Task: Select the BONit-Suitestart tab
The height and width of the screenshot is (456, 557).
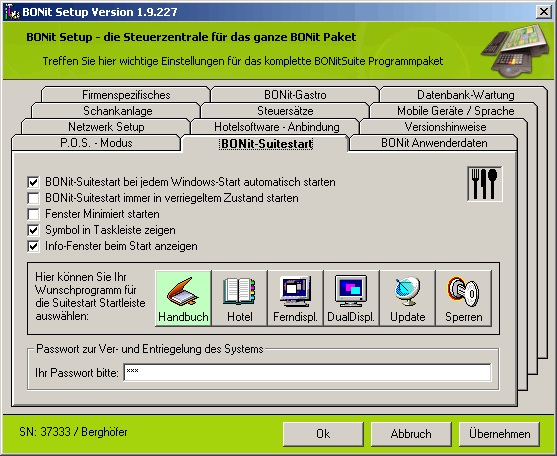Action: [x=266, y=144]
